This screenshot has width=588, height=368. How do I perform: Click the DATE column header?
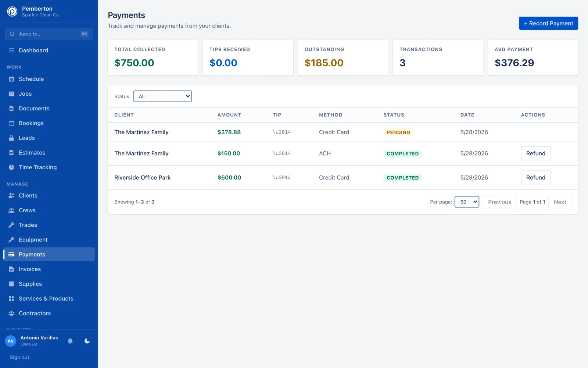[467, 115]
